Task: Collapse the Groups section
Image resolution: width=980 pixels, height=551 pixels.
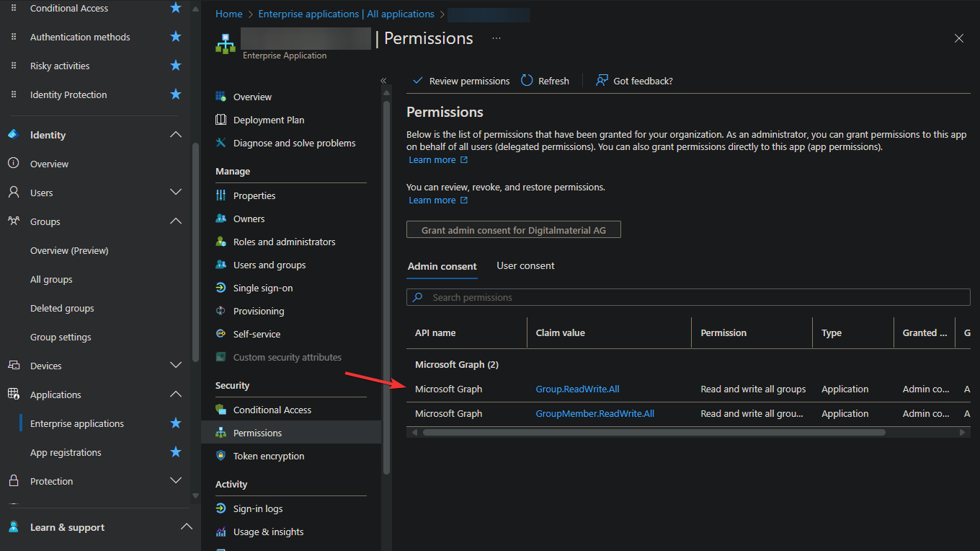Action: click(176, 221)
